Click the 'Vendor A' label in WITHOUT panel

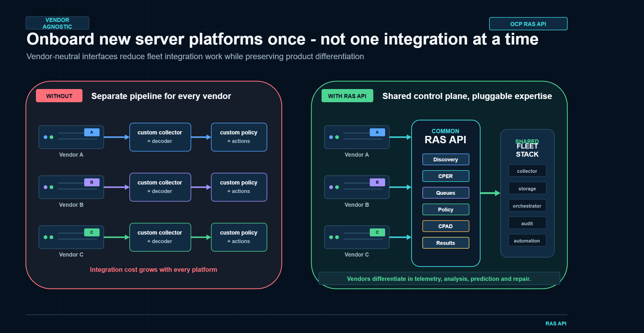(71, 155)
